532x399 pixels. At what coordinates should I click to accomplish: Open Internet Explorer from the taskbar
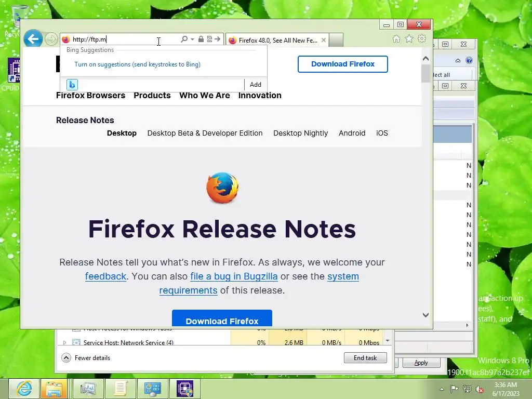click(x=24, y=389)
